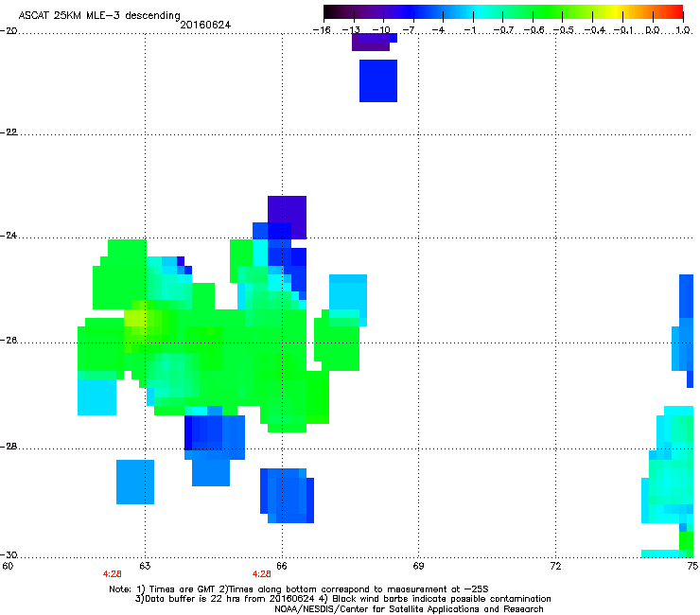Click the red "4:28" time beneath longitude 66

(x=262, y=574)
